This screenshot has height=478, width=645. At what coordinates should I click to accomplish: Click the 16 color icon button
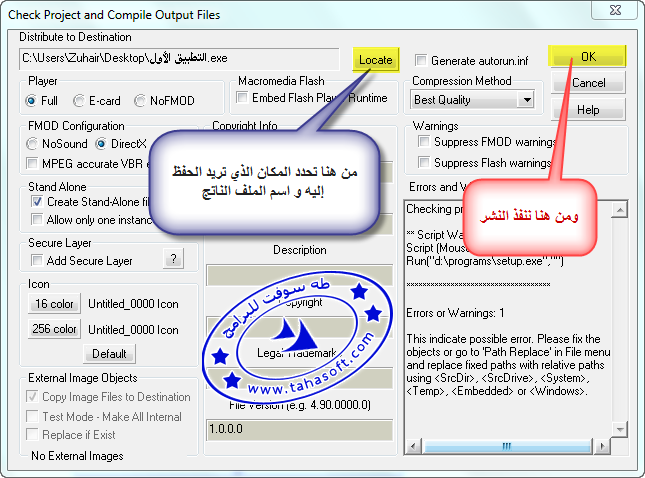tap(54, 304)
